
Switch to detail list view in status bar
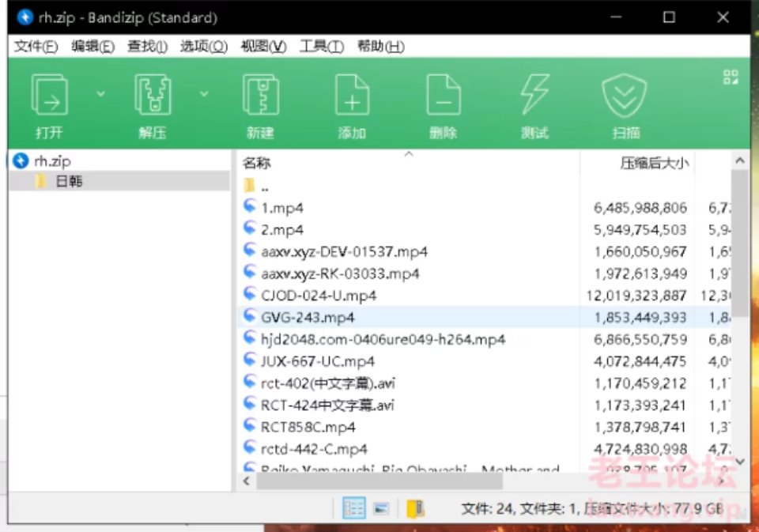point(353,507)
